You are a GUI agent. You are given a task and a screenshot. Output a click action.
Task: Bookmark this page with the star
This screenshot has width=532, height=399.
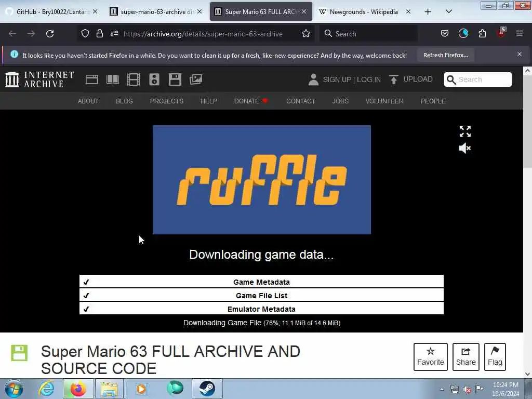306,33
